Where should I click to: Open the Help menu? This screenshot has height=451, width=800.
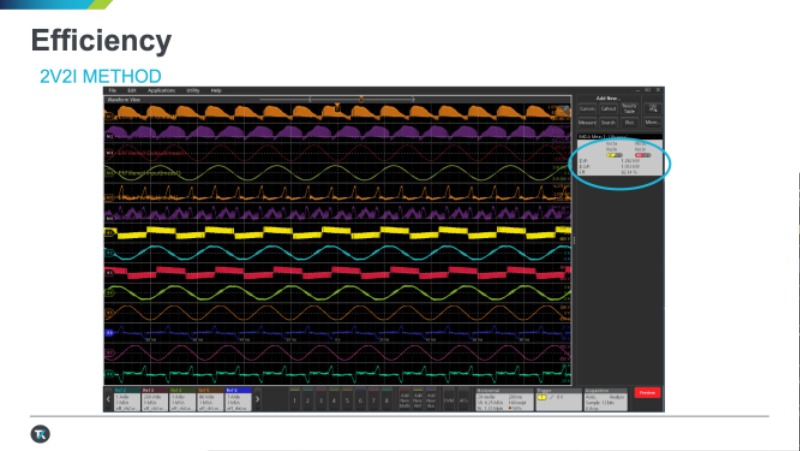216,91
